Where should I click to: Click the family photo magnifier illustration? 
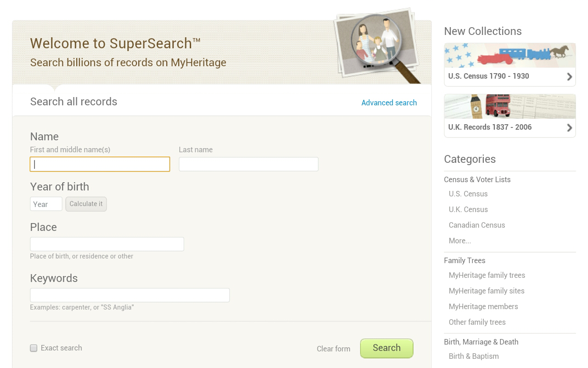pyautogui.click(x=377, y=46)
